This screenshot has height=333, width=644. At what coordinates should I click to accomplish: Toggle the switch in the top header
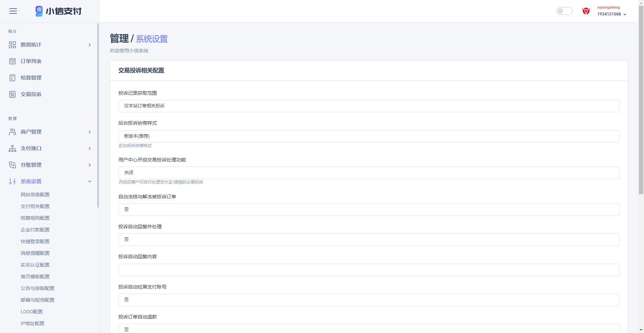click(564, 11)
